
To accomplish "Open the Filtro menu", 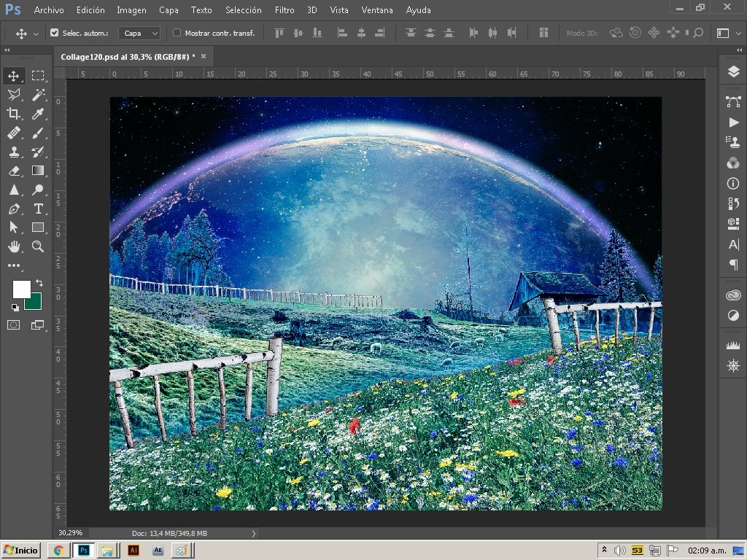I will tap(285, 10).
